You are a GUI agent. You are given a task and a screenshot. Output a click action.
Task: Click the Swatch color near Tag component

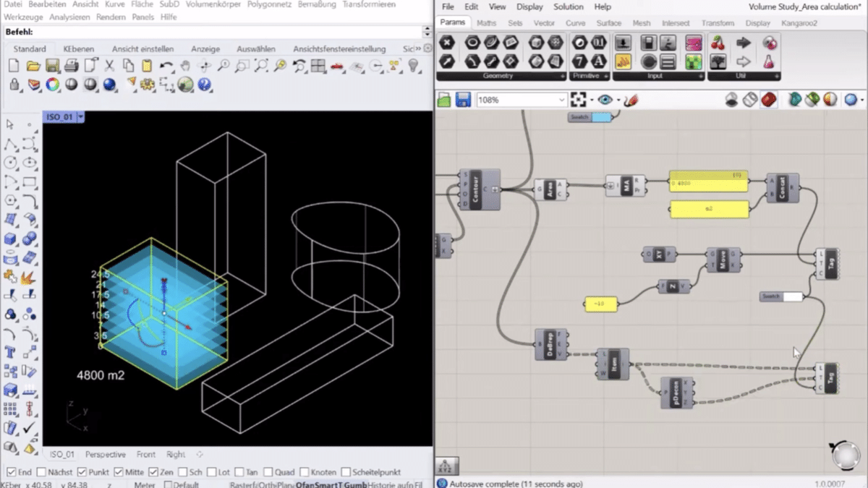tap(792, 296)
